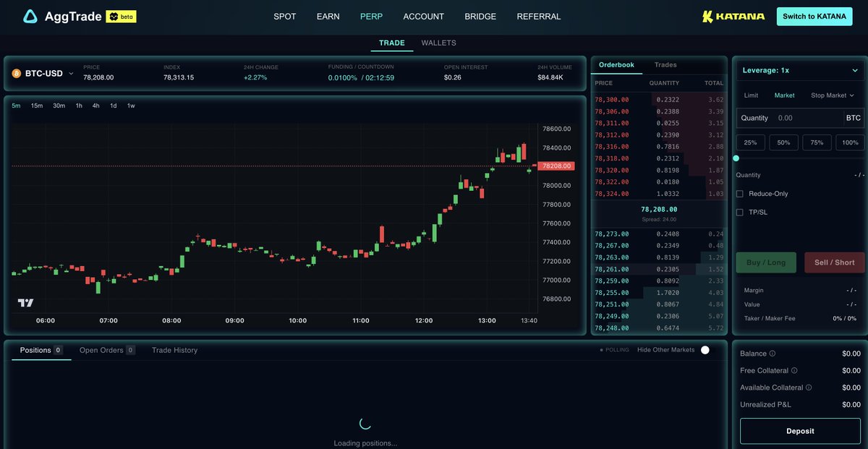The height and width of the screenshot is (449, 868).
Task: Select the 1w chart timeframe
Action: pos(131,106)
